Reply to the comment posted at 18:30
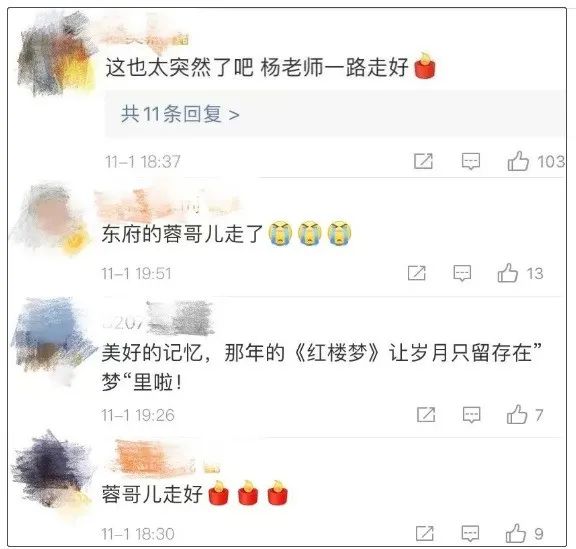 470,534
